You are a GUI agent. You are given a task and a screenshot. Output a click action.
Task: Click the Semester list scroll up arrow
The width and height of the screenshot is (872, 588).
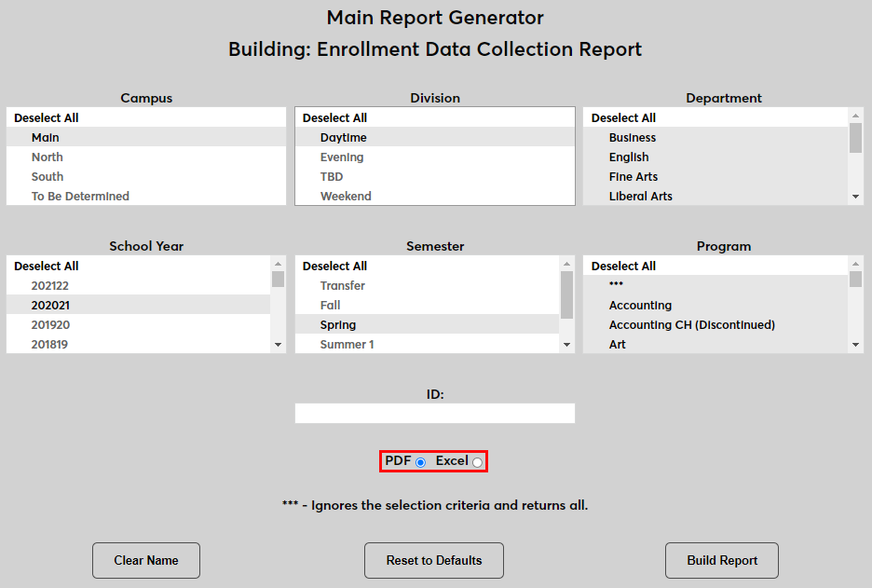point(566,264)
